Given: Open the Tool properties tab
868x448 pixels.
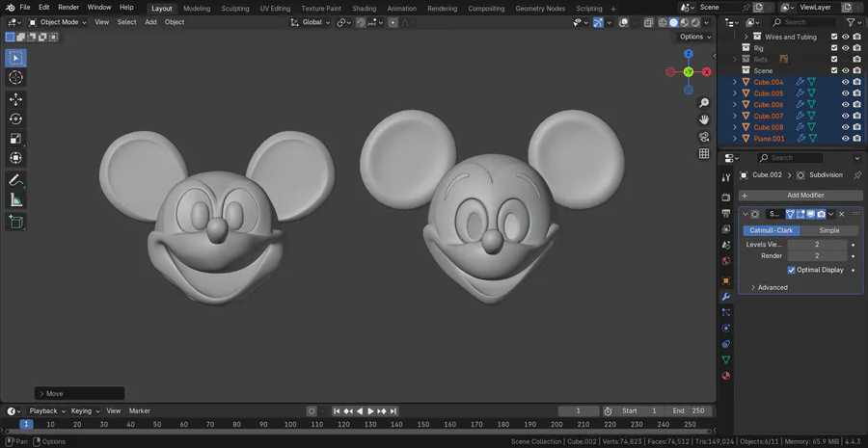Looking at the screenshot, I should click(x=726, y=177).
